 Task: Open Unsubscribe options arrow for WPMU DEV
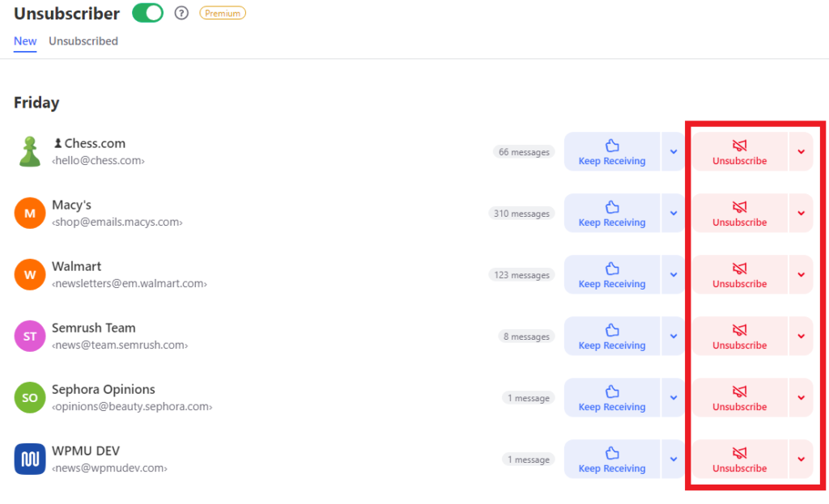pyautogui.click(x=801, y=459)
